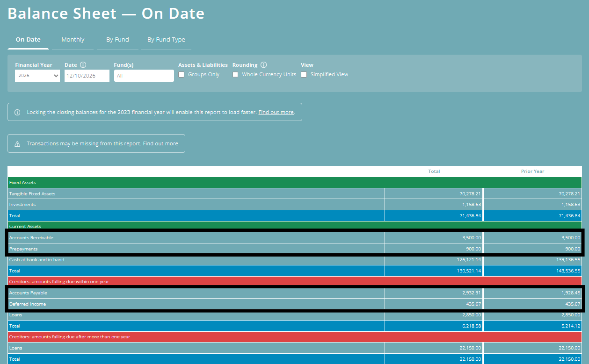Click the 1,158.63 Investments total value

(x=471, y=205)
